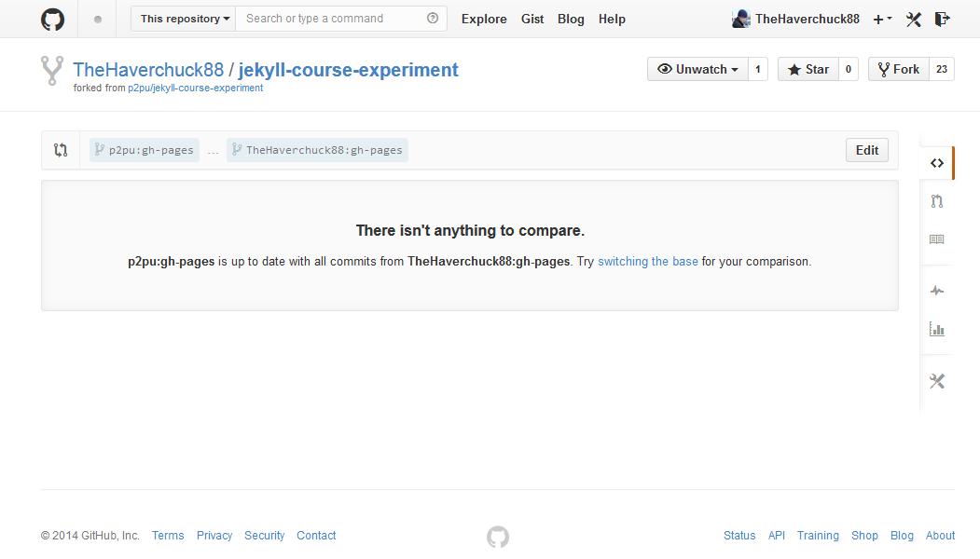Open the Code sidebar icon
This screenshot has height=559, width=980.
point(936,163)
